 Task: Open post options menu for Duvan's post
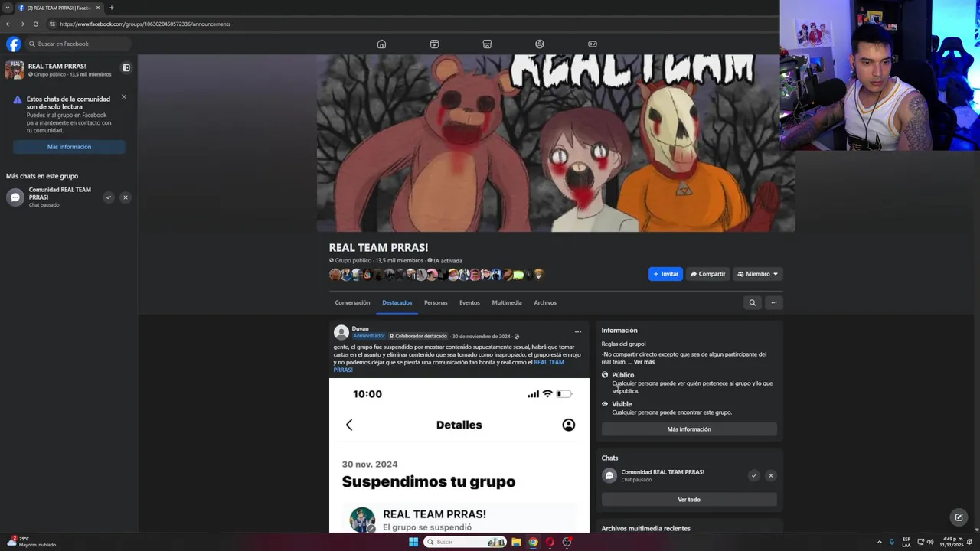coord(578,331)
